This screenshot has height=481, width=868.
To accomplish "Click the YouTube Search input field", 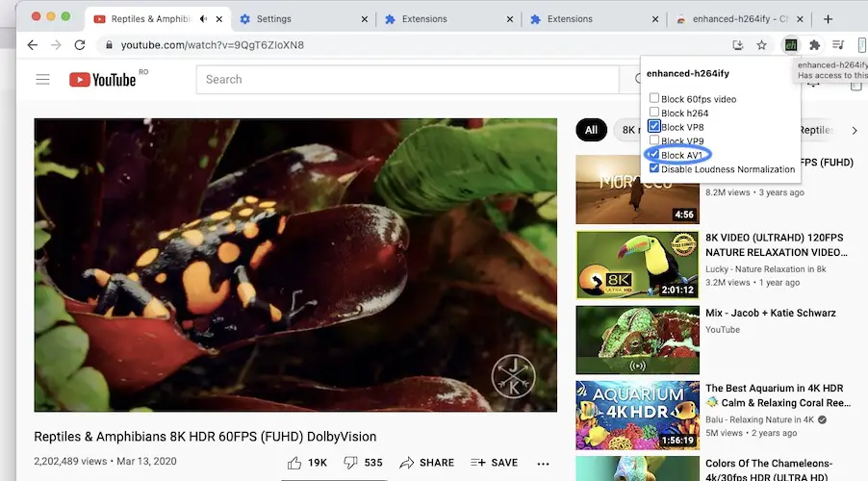I will coord(407,80).
